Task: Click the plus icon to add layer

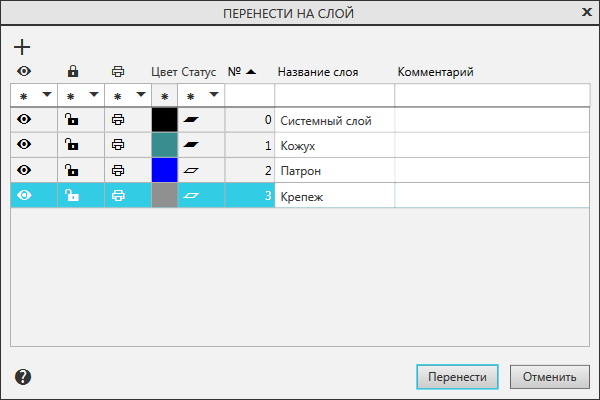Action: click(22, 47)
